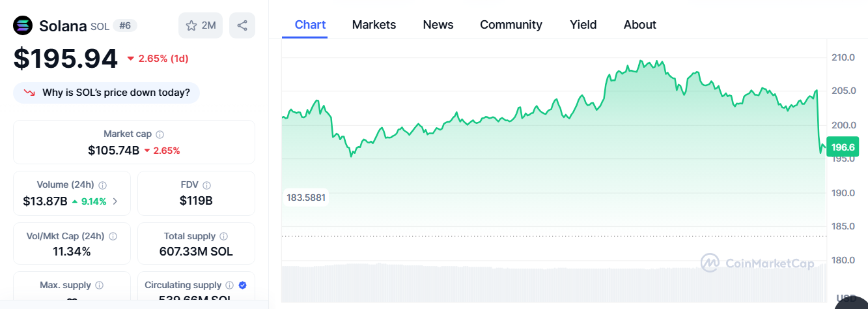Add Solana to watchlist with the star button
Image resolution: width=868 pixels, height=309 pixels.
point(201,25)
